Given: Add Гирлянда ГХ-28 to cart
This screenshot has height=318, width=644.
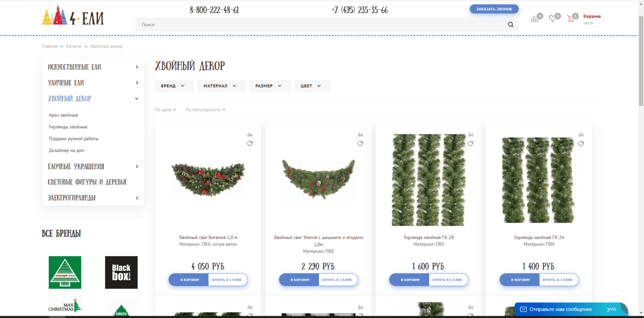Looking at the screenshot, I should click(409, 280).
